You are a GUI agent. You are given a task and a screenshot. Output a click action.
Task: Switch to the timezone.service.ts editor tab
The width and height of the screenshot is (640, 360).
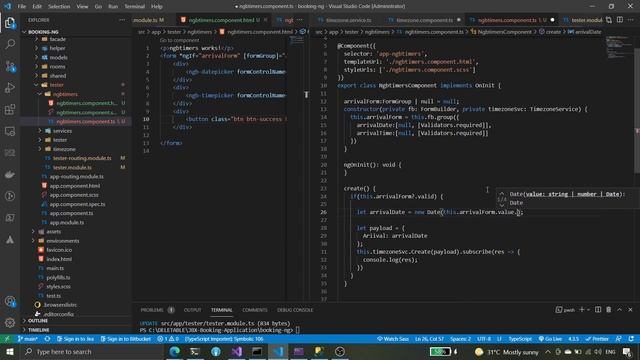pos(348,20)
